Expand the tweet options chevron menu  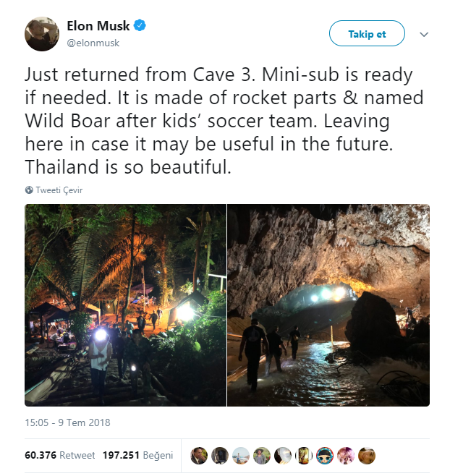424,34
